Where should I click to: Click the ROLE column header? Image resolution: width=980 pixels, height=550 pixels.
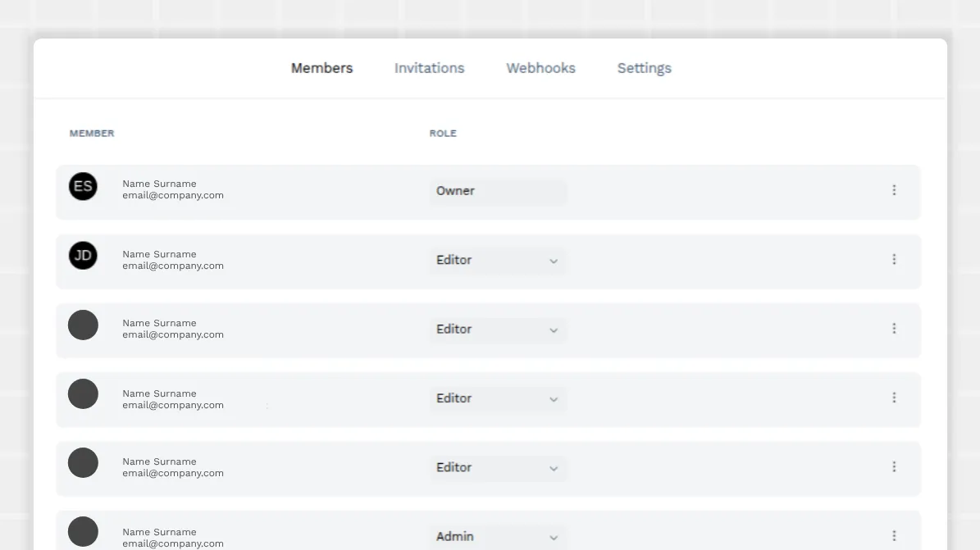[x=443, y=133]
